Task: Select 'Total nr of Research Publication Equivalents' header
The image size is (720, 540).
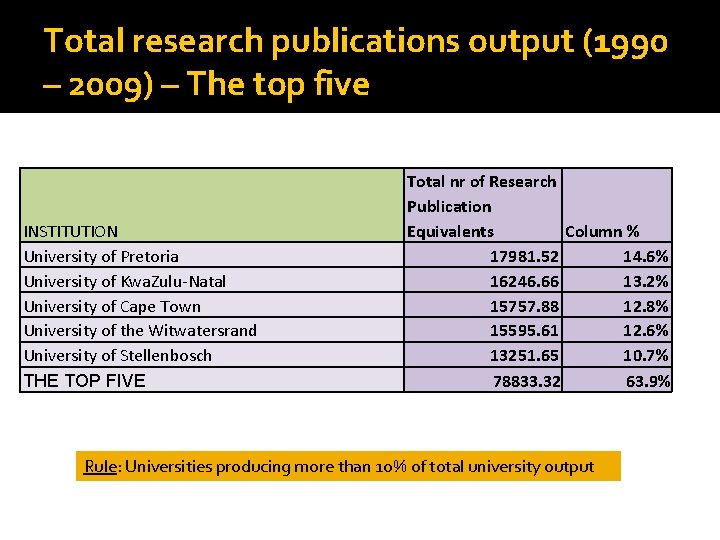Action: (483, 205)
